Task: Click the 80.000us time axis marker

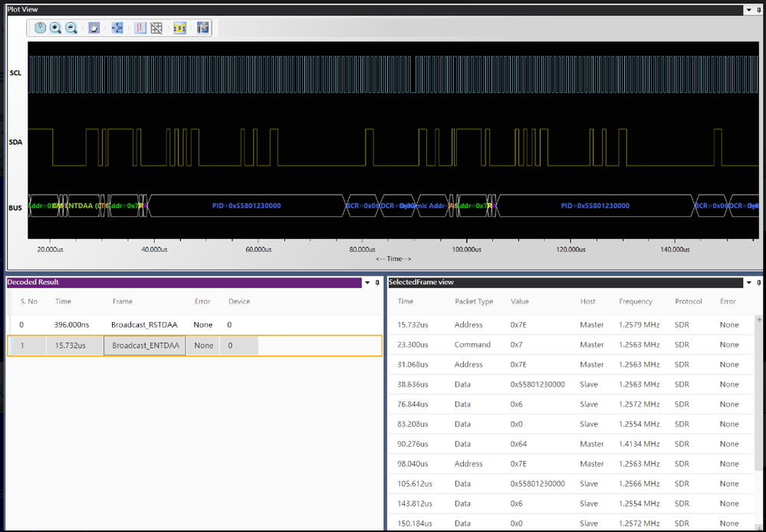Action: (x=361, y=249)
